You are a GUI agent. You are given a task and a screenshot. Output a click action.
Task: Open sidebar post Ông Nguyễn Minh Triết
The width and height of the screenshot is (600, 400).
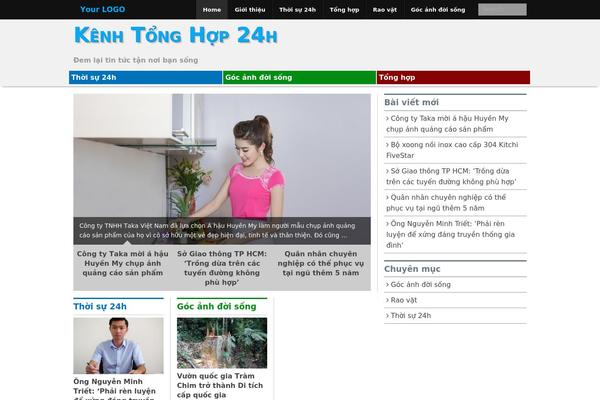pyautogui.click(x=450, y=234)
